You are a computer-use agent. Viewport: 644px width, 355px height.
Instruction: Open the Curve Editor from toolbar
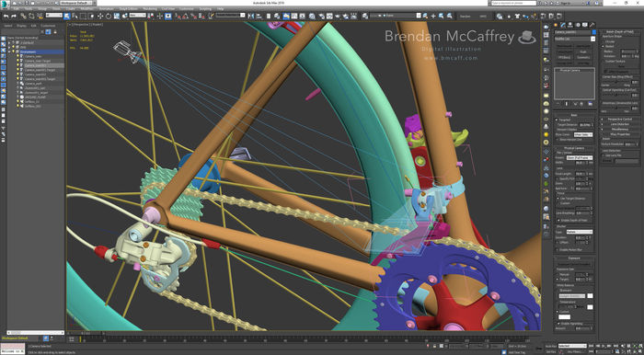point(294,16)
